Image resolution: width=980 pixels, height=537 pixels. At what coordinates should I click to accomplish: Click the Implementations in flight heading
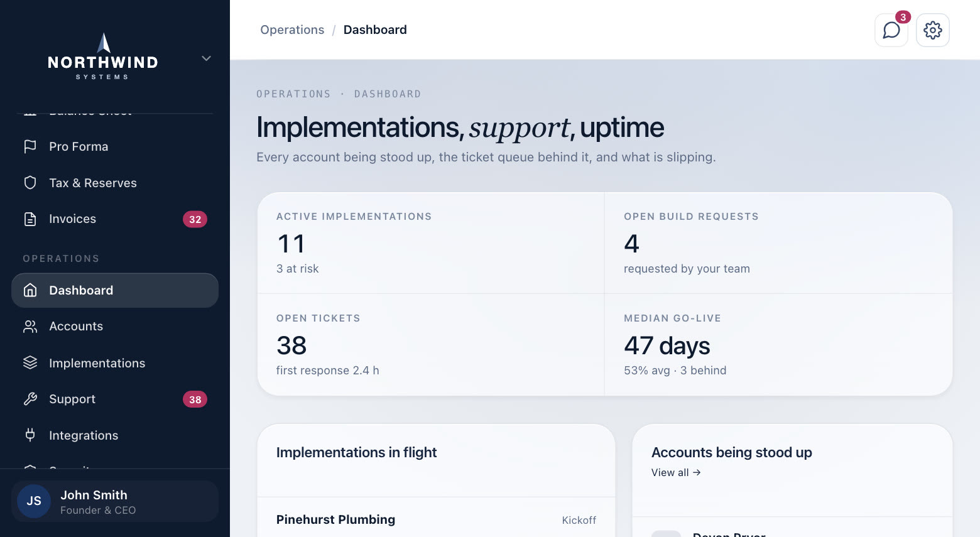356,452
